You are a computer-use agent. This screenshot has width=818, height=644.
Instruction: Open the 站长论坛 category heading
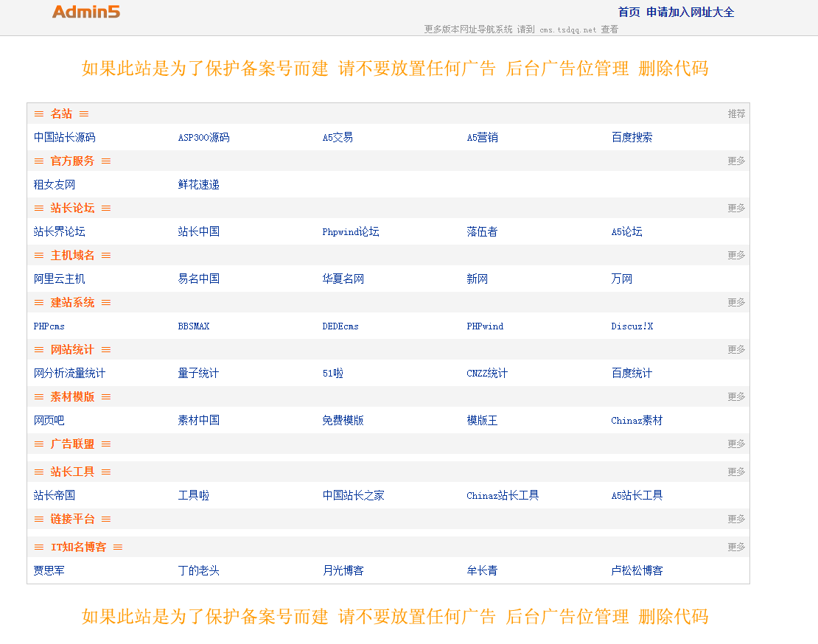pos(72,208)
